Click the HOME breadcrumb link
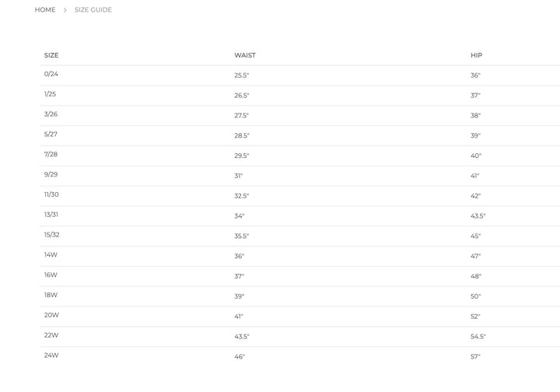The height and width of the screenshot is (392, 560). point(45,10)
